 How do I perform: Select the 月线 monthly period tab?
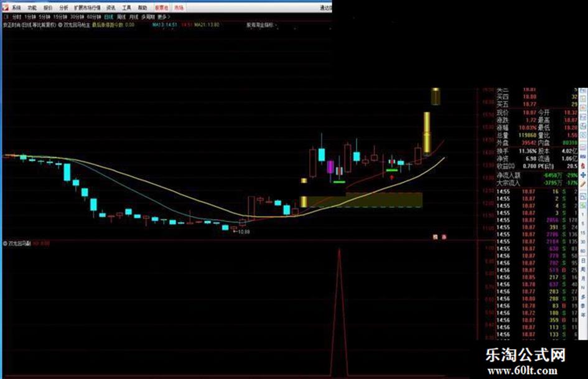point(134,17)
